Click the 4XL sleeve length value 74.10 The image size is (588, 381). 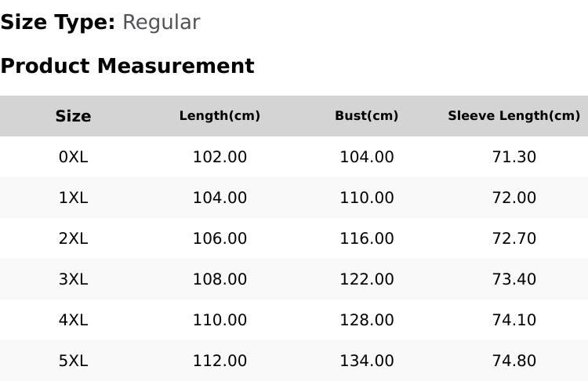click(x=514, y=321)
